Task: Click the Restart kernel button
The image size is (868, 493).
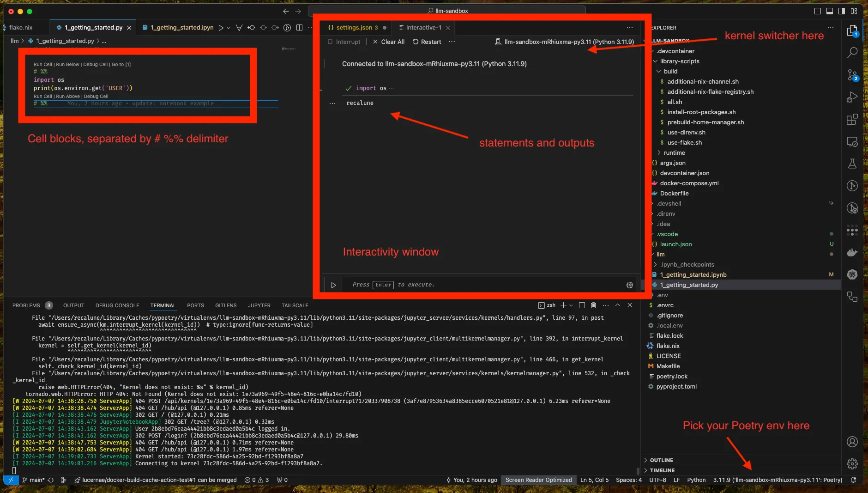Action: tap(427, 42)
